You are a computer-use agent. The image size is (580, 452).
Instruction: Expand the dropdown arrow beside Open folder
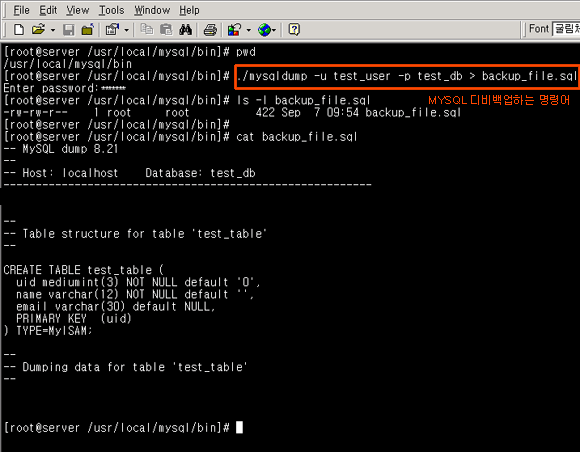click(x=53, y=30)
